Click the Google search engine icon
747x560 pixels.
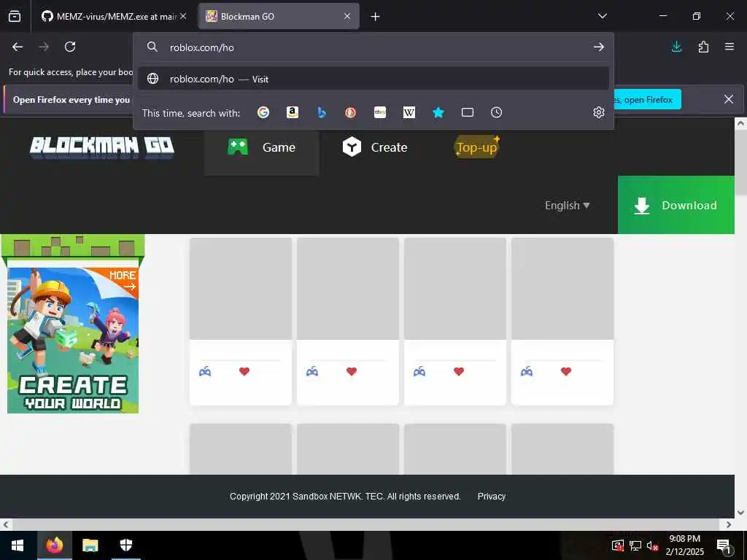263,112
